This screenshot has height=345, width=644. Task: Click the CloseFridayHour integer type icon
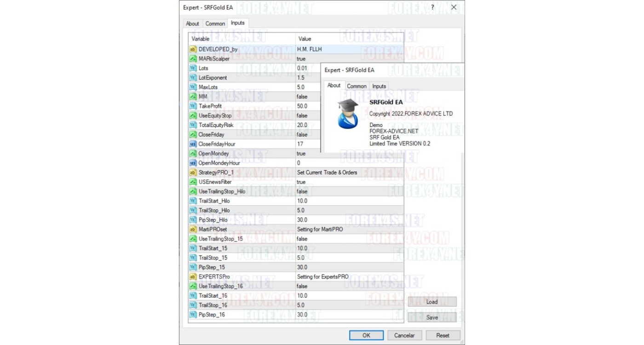coord(193,144)
